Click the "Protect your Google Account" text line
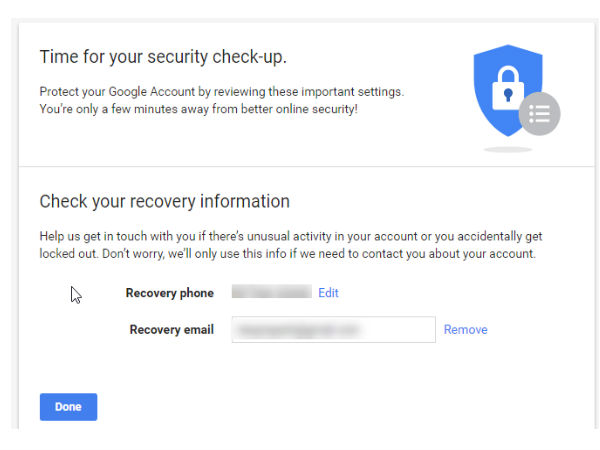The width and height of the screenshot is (600, 450). click(x=221, y=91)
